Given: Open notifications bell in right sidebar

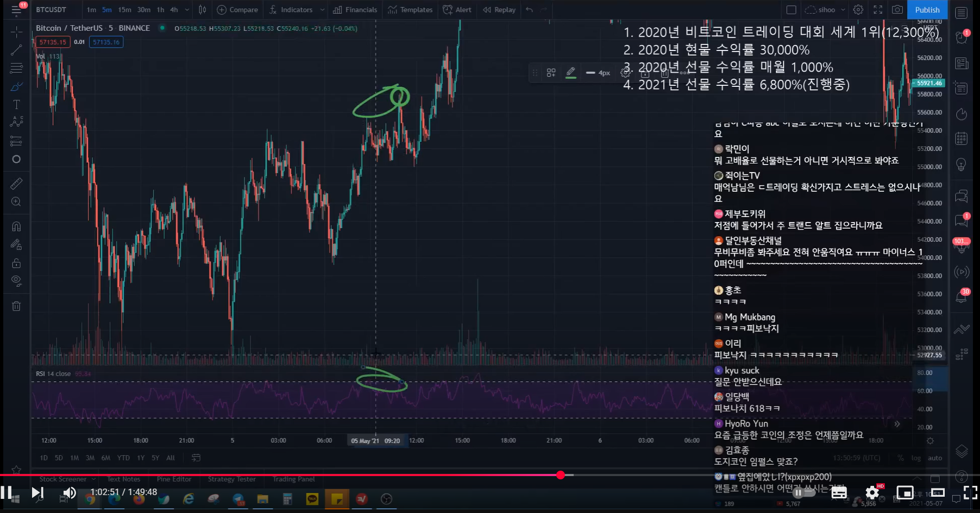Looking at the screenshot, I should [962, 296].
